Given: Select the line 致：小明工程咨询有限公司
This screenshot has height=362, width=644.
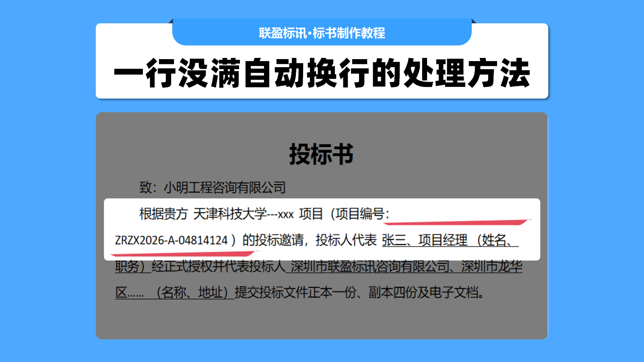Looking at the screenshot, I should (x=213, y=187).
